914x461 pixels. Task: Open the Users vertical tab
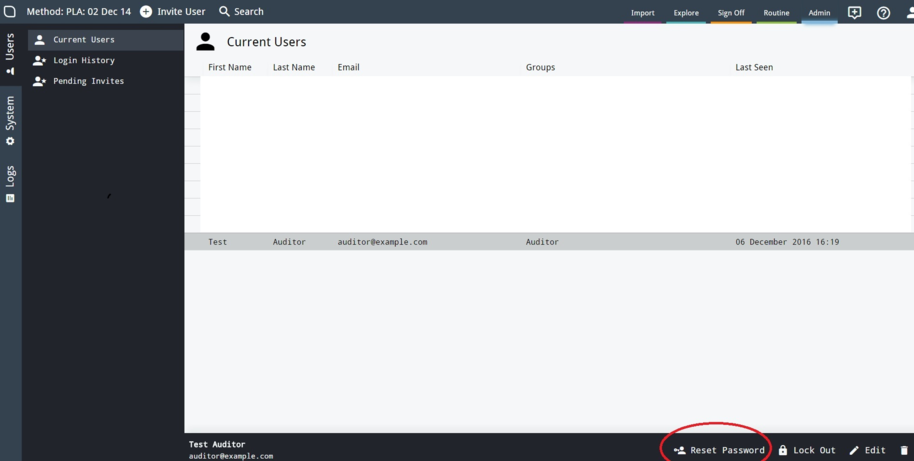(10, 54)
